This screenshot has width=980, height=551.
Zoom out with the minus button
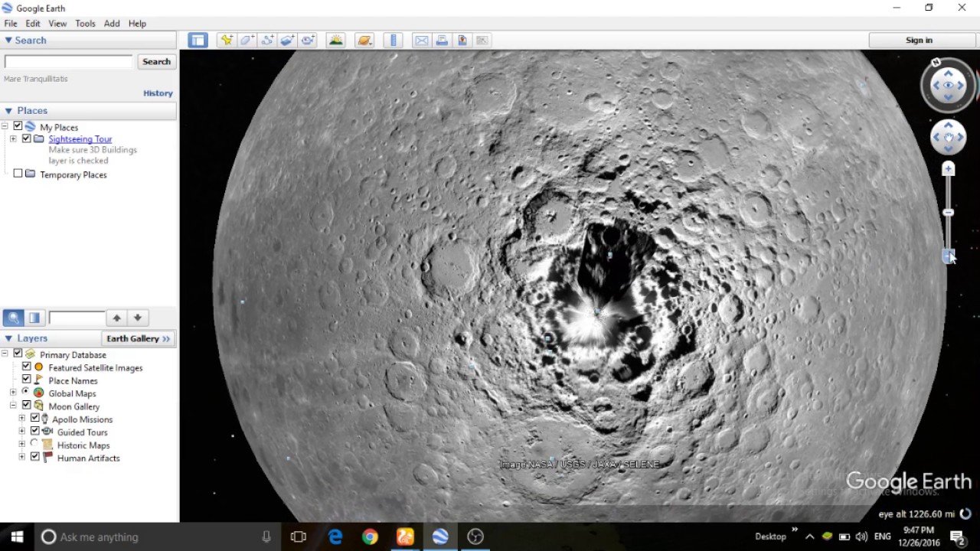[x=949, y=256]
